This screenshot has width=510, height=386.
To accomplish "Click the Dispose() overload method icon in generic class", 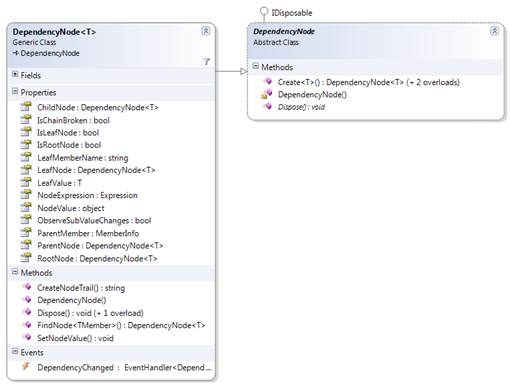I will (27, 312).
